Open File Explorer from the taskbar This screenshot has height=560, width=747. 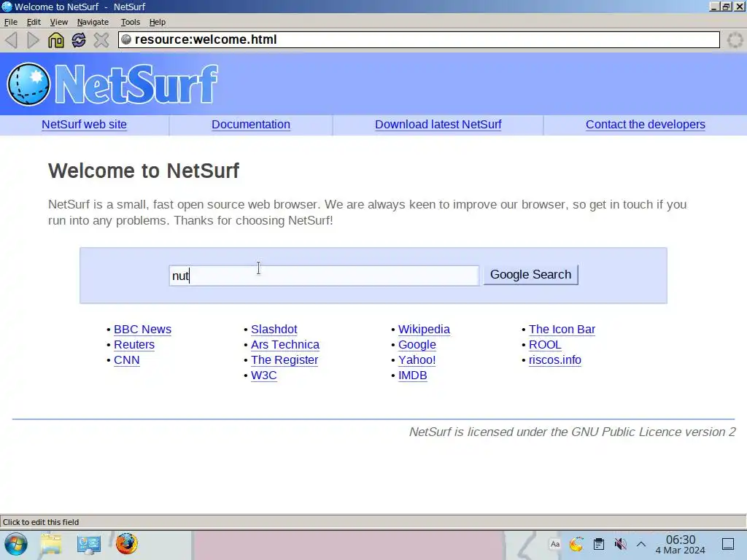tap(51, 544)
